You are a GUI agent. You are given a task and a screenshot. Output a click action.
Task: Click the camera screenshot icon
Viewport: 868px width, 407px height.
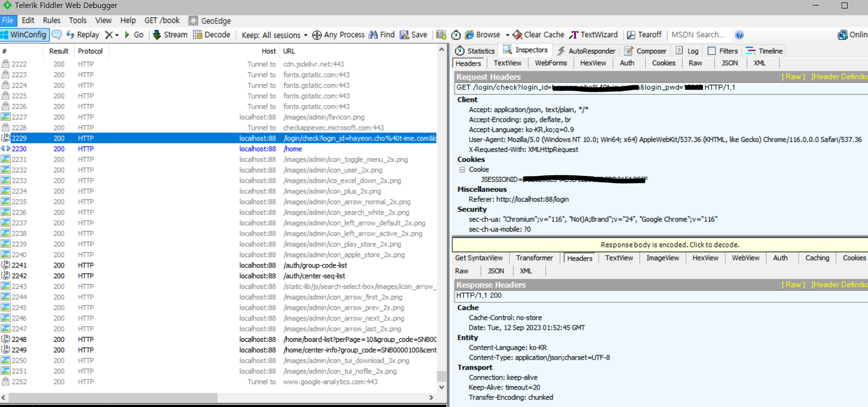(441, 34)
